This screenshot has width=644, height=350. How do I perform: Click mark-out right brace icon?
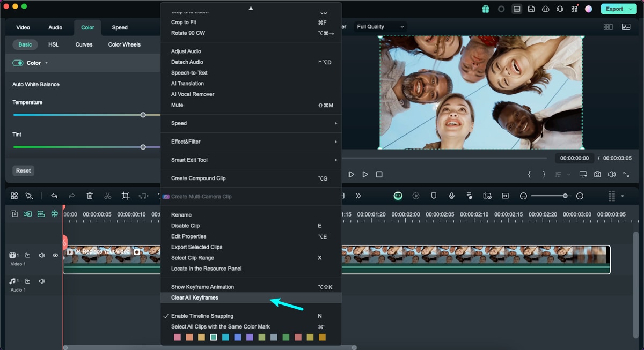click(x=544, y=174)
